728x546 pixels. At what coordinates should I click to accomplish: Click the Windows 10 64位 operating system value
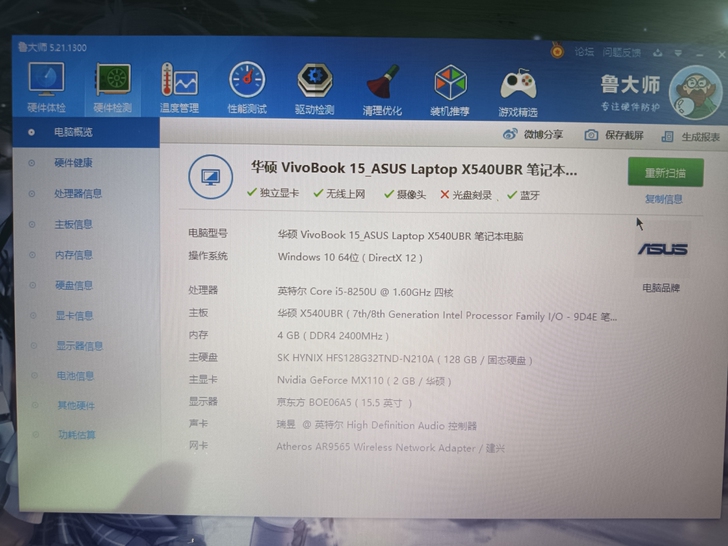pos(350,257)
